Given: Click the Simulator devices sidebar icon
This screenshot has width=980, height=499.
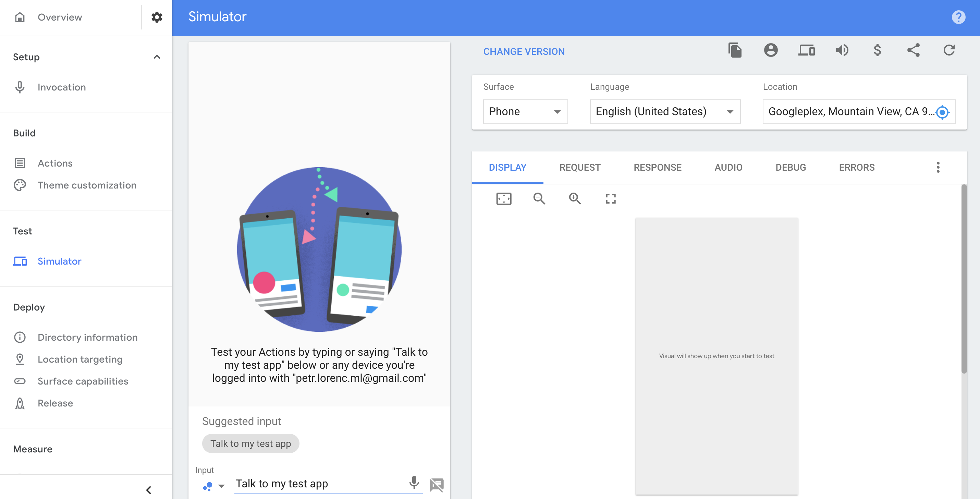Looking at the screenshot, I should point(20,261).
